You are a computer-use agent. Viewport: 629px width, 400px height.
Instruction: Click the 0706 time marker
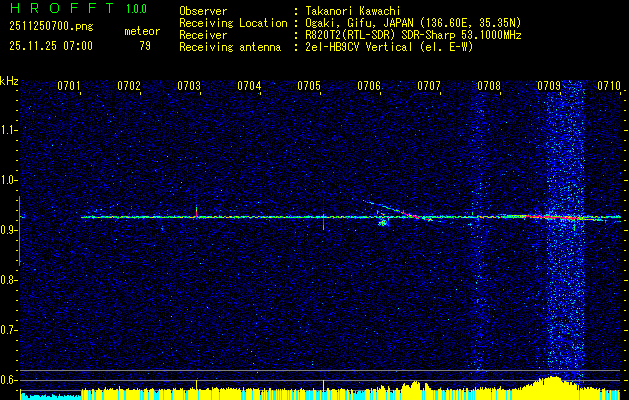point(369,85)
